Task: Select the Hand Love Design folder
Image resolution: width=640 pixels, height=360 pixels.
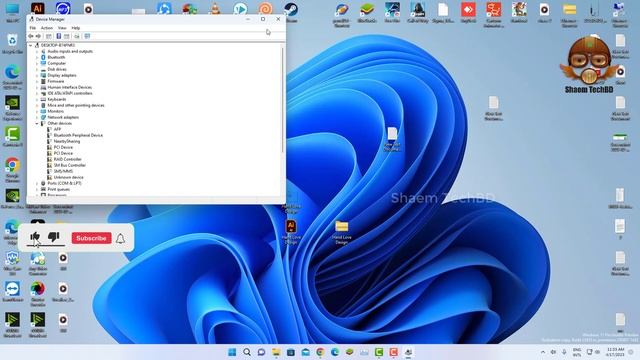Action: coord(342,232)
